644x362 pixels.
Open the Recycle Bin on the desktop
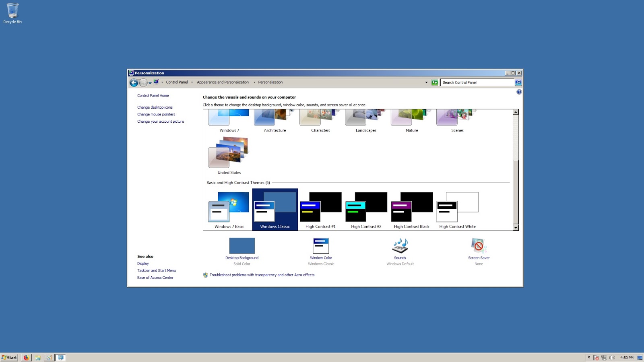click(12, 10)
